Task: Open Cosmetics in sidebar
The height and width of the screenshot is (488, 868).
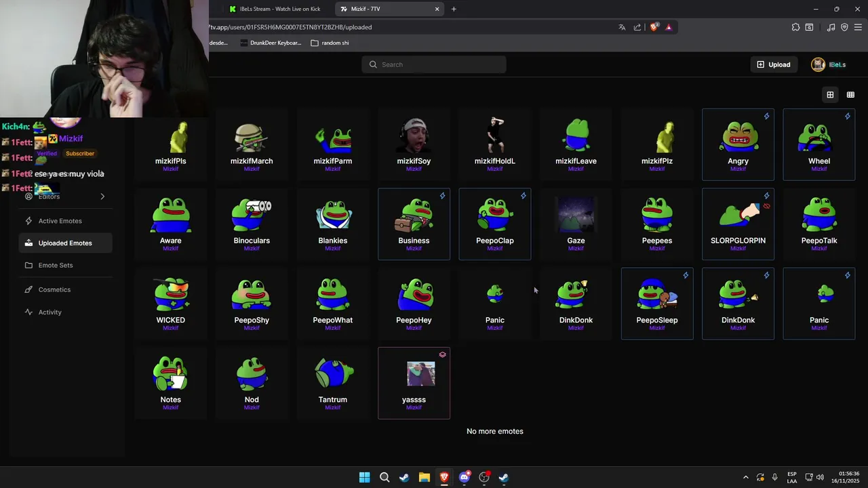Action: tap(66, 289)
